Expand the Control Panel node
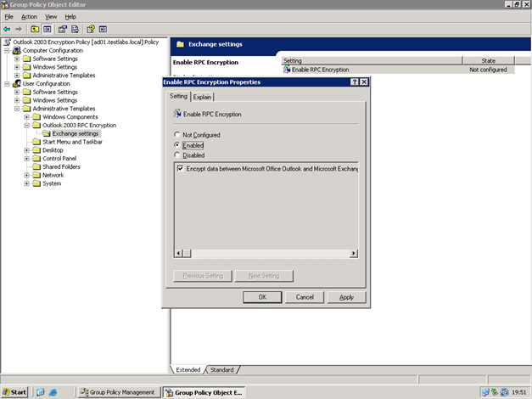 (27, 159)
